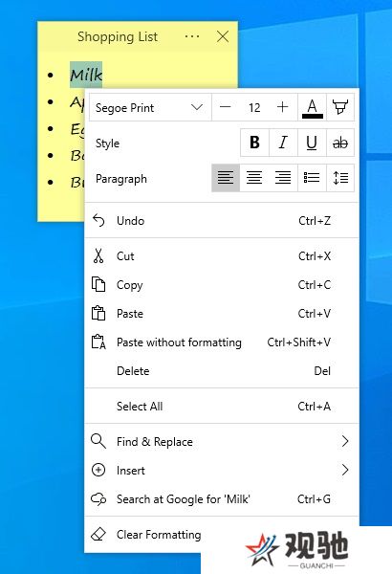Screen dimensions: 392x574
Task: Open the text highlighter tool
Action: pyautogui.click(x=340, y=107)
